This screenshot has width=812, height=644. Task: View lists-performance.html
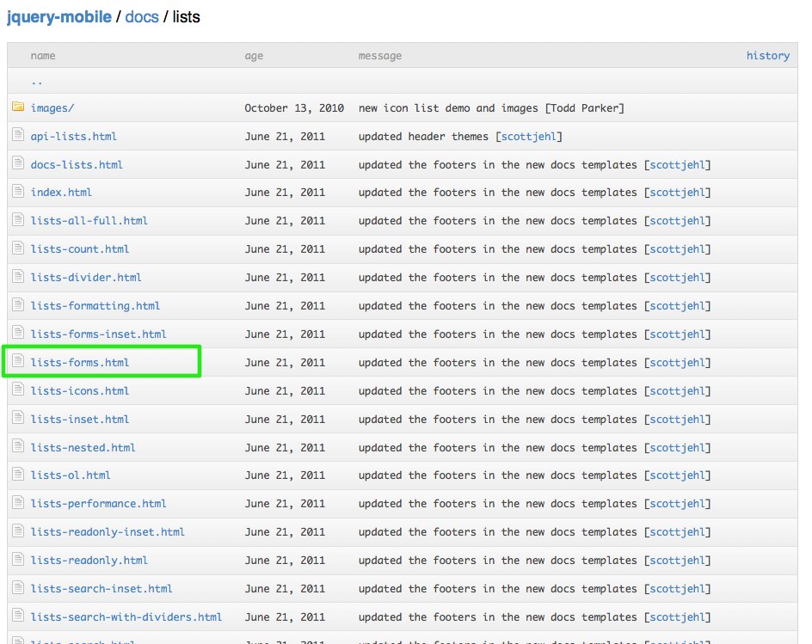coord(98,504)
